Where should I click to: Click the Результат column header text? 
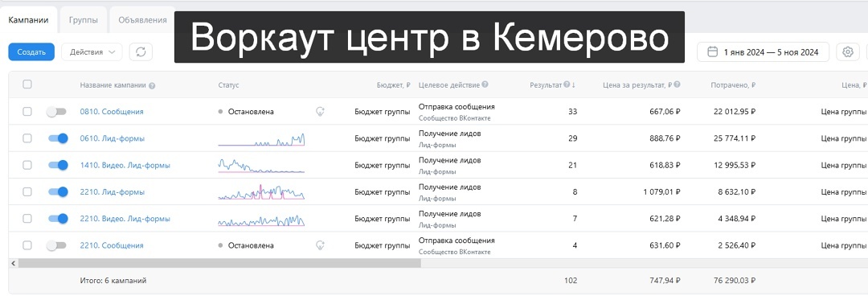click(546, 85)
